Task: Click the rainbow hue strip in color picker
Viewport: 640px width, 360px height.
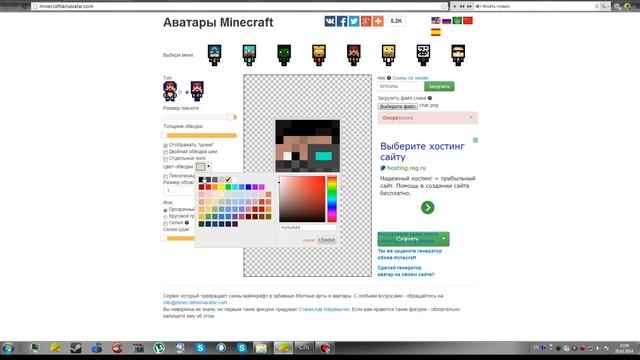Action: pyautogui.click(x=332, y=199)
